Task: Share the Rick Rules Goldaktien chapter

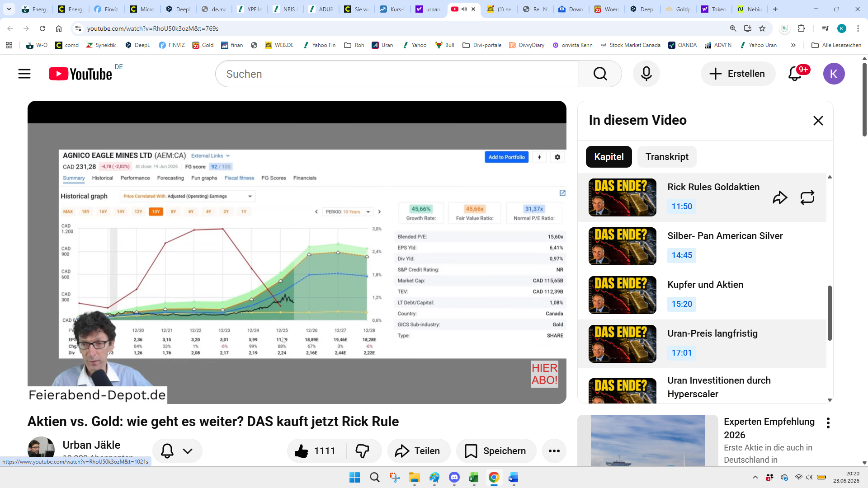Action: pyautogui.click(x=780, y=197)
